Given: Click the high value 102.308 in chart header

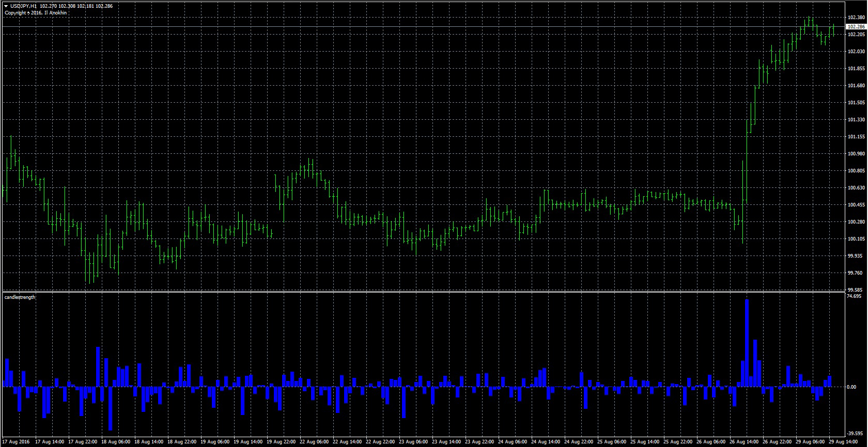Looking at the screenshot, I should [68, 6].
